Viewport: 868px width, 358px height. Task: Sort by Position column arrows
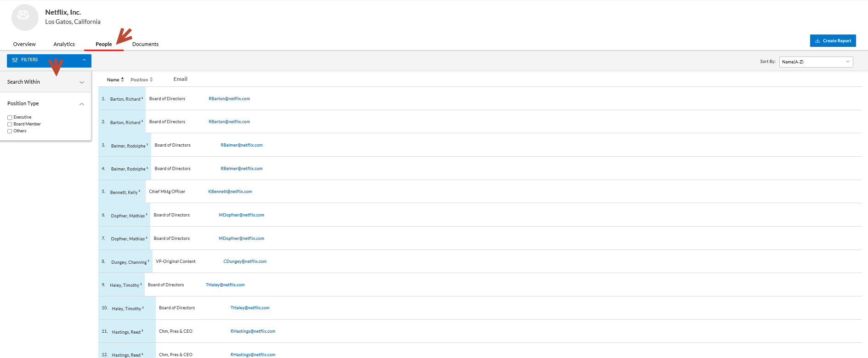151,80
